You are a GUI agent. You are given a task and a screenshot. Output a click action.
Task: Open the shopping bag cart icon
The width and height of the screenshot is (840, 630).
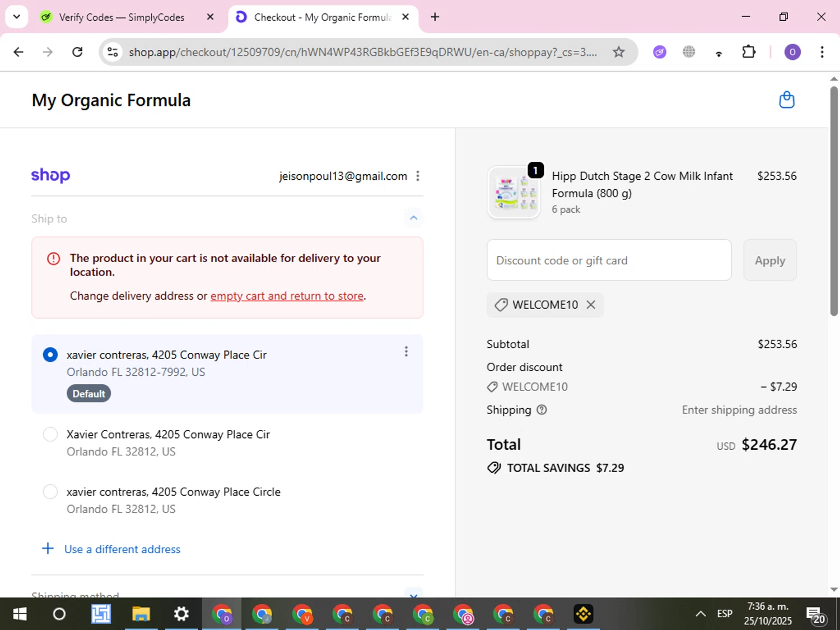787,100
